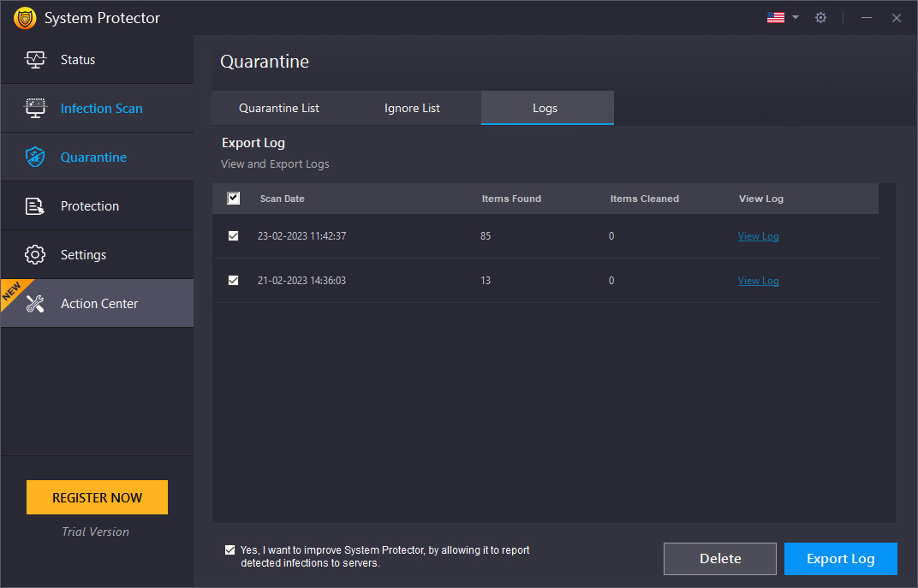Open Infection Scan via its sidebar icon
Image resolution: width=918 pixels, height=588 pixels.
[36, 108]
